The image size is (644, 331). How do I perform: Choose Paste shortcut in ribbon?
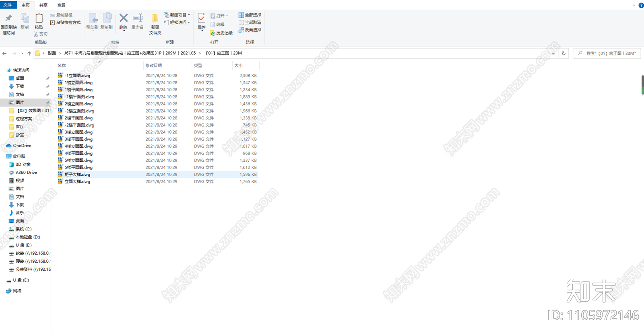pos(65,23)
